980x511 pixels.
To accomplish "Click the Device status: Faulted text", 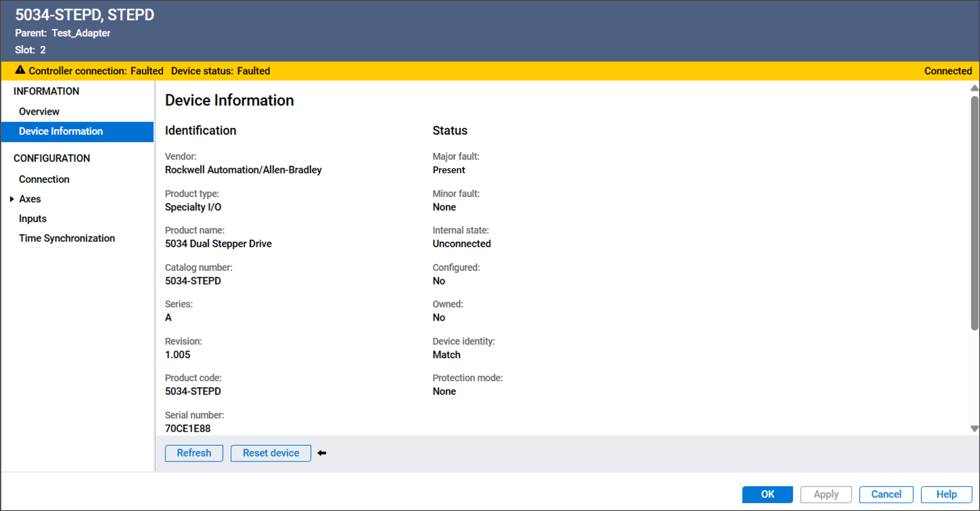I will pos(220,71).
